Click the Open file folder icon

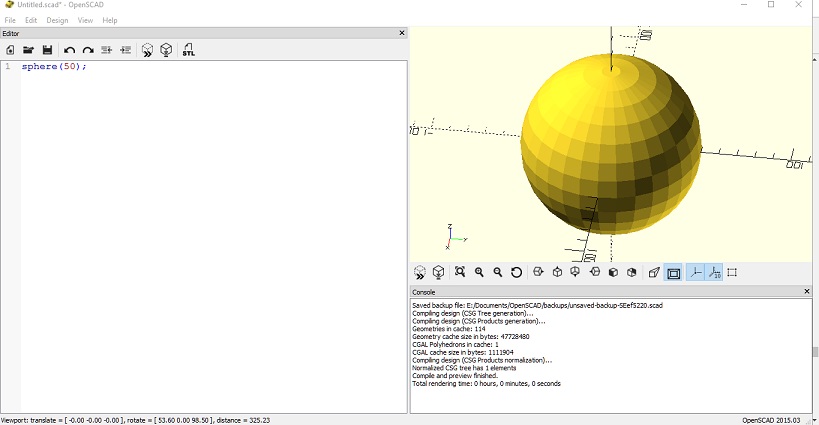[x=28, y=50]
